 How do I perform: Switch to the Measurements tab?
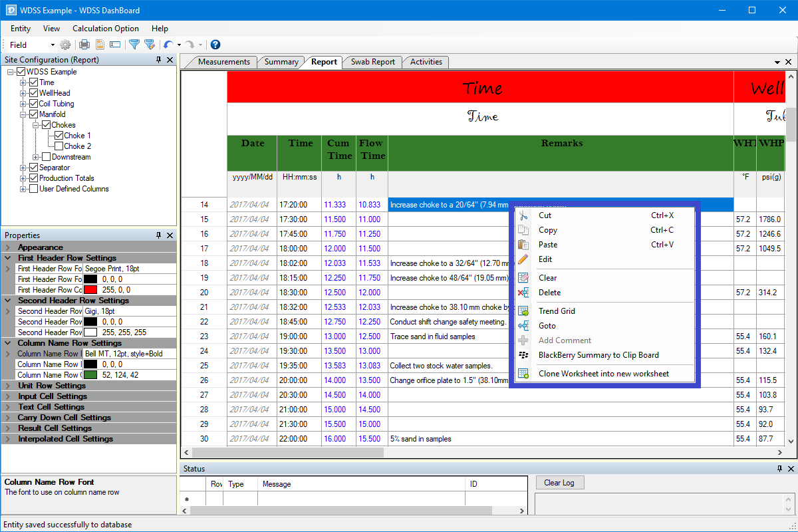pyautogui.click(x=223, y=62)
